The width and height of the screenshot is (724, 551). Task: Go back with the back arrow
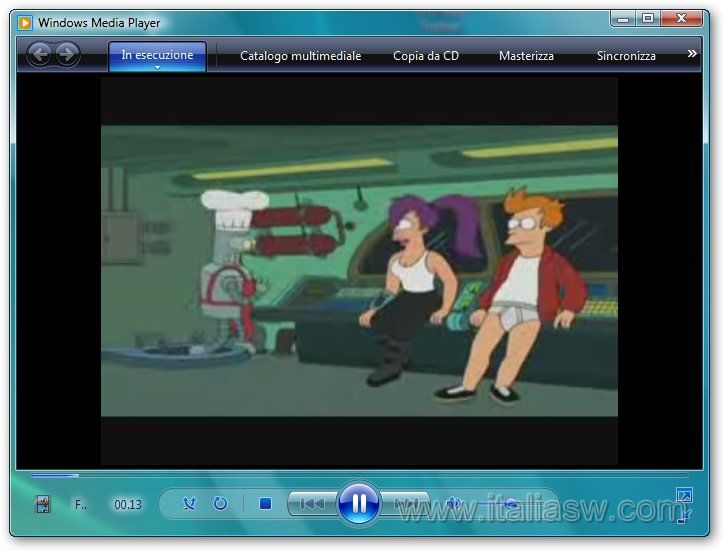point(40,54)
